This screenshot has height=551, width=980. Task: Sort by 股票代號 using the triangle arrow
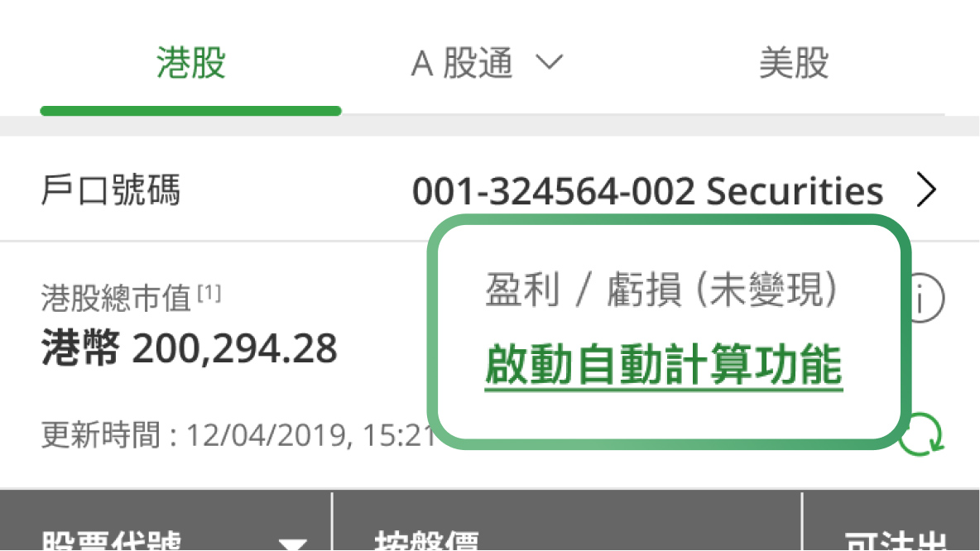[x=292, y=544]
